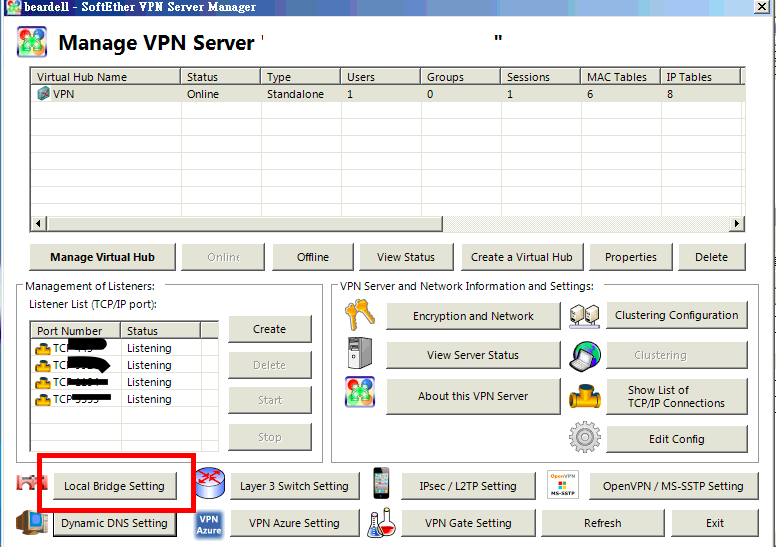
Task: Click the first listener row's port icon
Action: pos(43,348)
